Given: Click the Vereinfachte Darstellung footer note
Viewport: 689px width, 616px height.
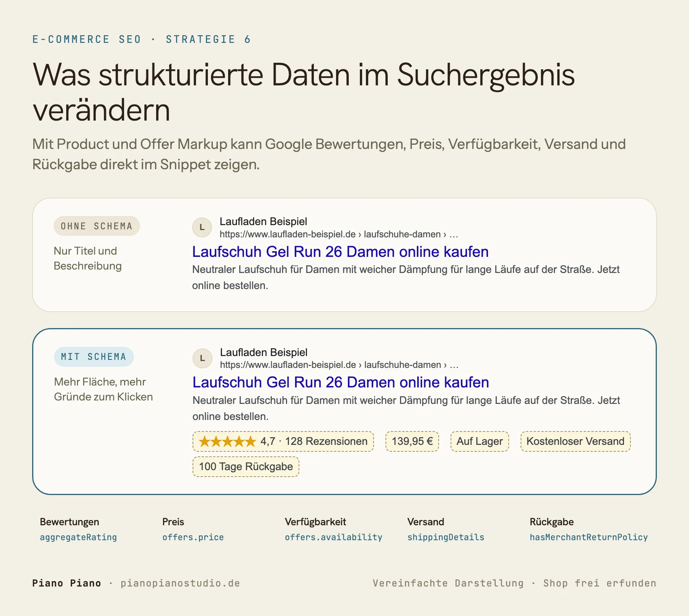Looking at the screenshot, I should pyautogui.click(x=448, y=583).
